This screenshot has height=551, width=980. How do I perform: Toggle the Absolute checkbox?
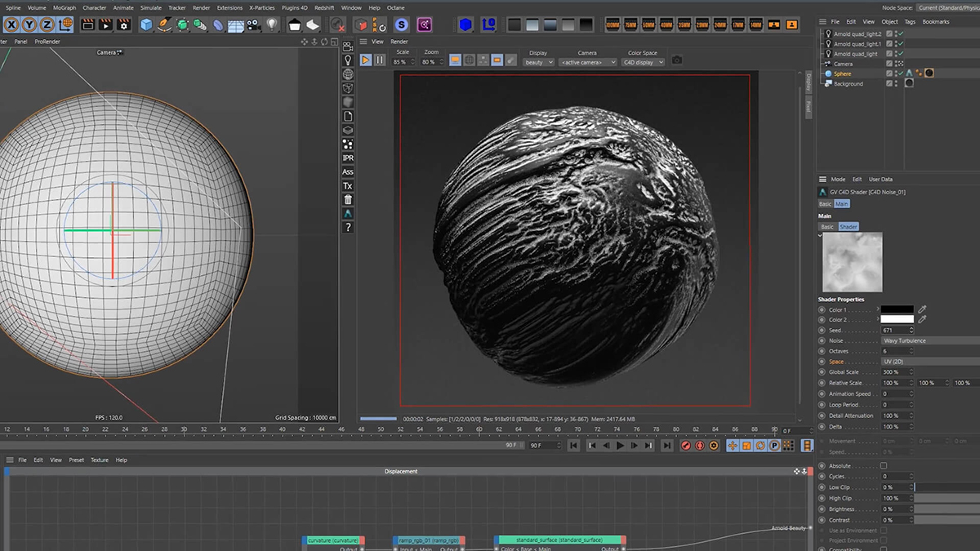pyautogui.click(x=884, y=465)
